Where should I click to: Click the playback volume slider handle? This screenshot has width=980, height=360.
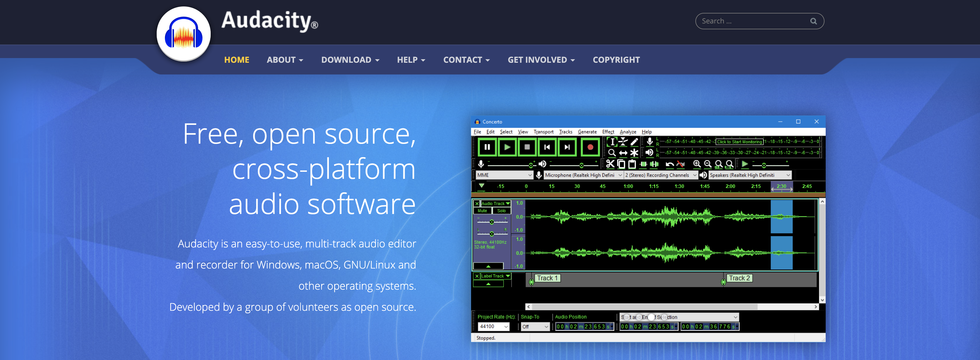click(581, 165)
